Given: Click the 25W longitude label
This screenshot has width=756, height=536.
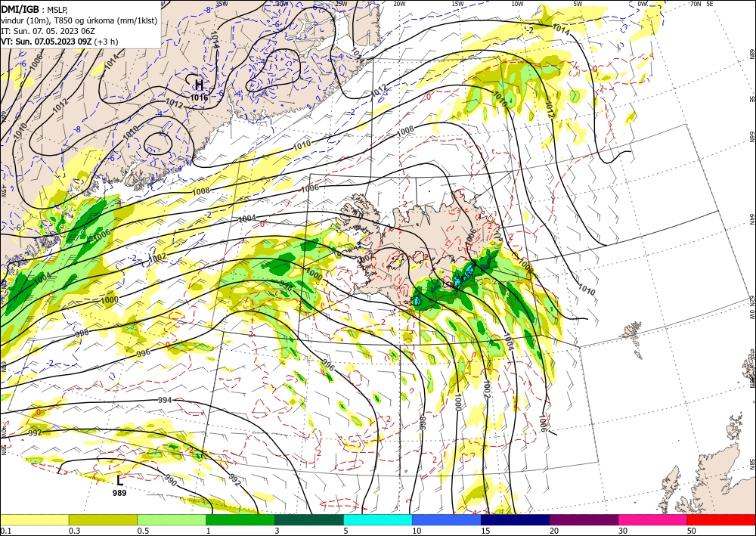Looking at the screenshot, I should click(x=341, y=3).
